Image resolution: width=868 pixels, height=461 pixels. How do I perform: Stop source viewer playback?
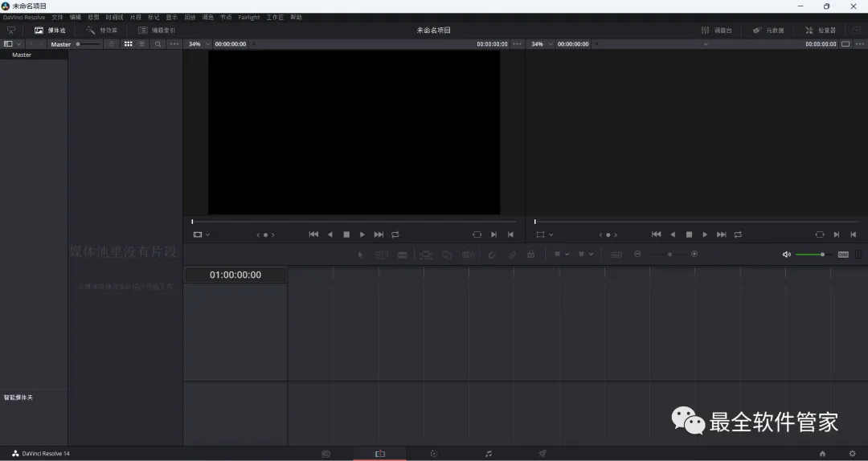pyautogui.click(x=346, y=235)
